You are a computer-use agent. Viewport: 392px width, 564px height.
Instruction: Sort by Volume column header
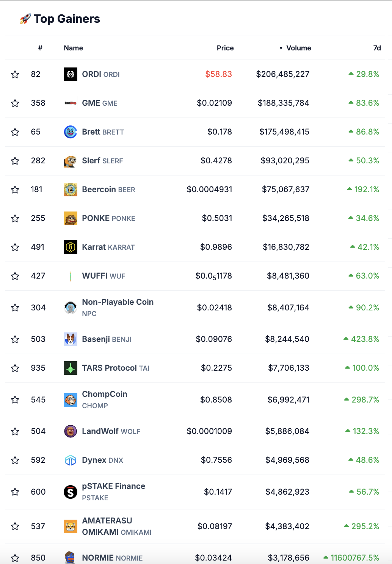point(298,48)
